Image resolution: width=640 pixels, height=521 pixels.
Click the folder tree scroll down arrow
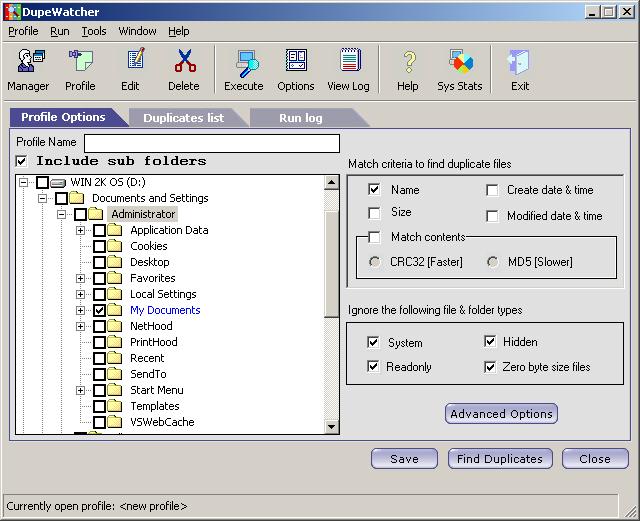[331, 427]
